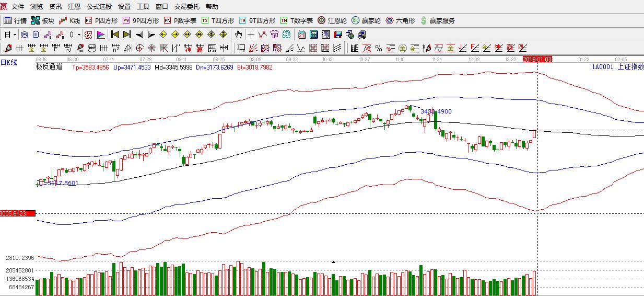Click the 2018-01-03 date marker on timeline
This screenshot has height=296, width=644.
537,60
